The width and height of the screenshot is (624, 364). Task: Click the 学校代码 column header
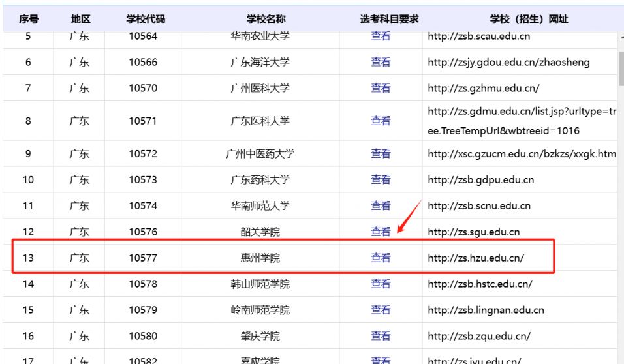[146, 19]
